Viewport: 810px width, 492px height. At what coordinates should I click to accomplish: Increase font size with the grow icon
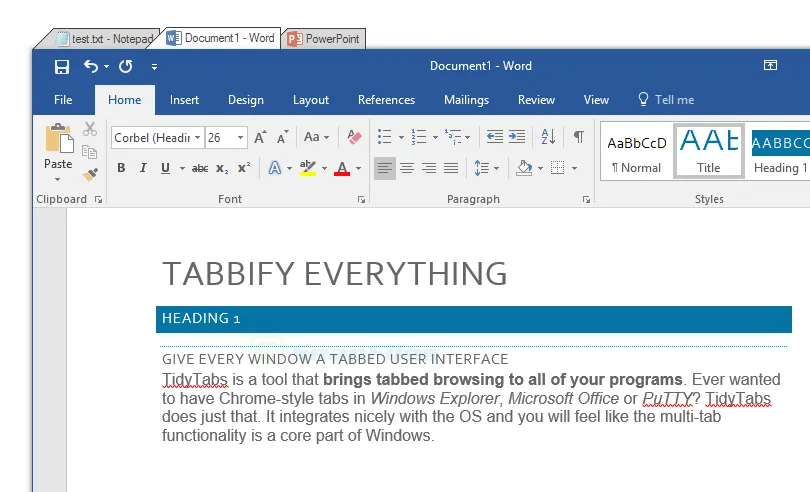tap(260, 137)
